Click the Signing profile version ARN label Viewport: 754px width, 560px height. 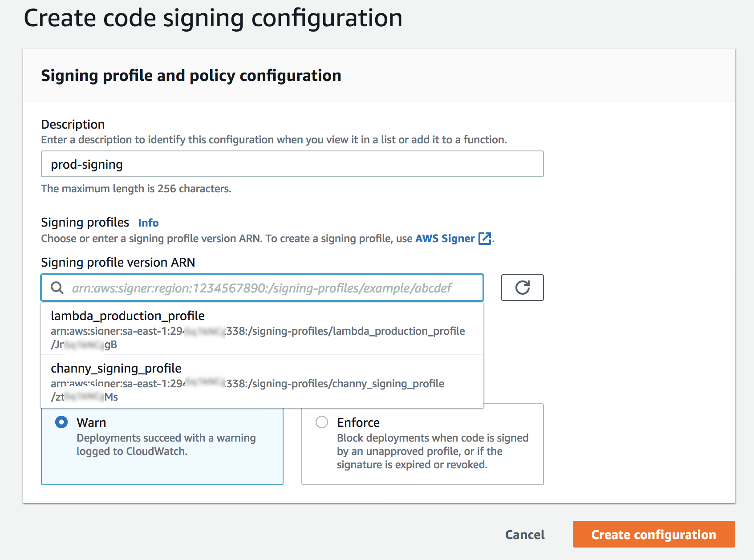[118, 262]
